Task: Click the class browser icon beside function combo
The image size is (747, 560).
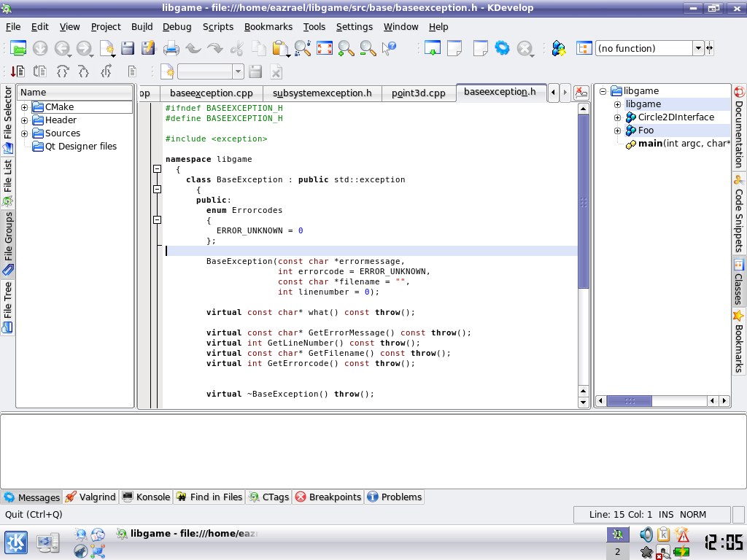Action: click(x=584, y=48)
